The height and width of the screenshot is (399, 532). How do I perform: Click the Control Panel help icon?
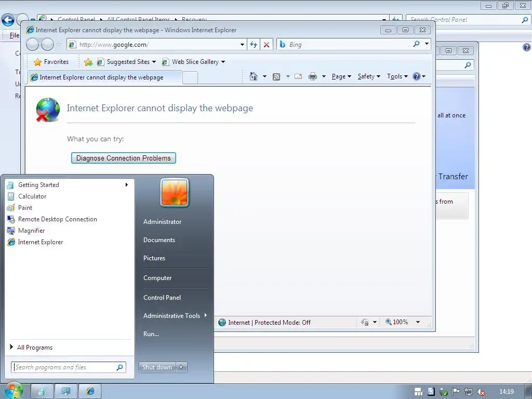coord(527,47)
